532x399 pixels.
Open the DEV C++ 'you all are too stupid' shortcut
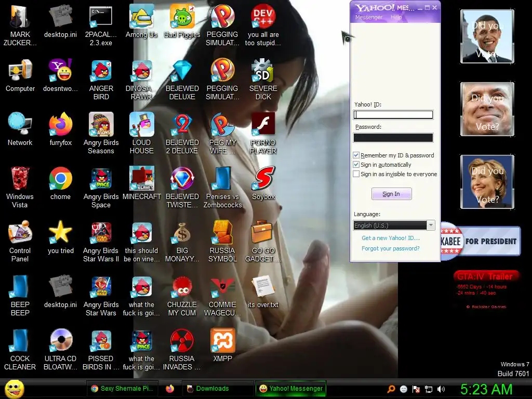263,25
